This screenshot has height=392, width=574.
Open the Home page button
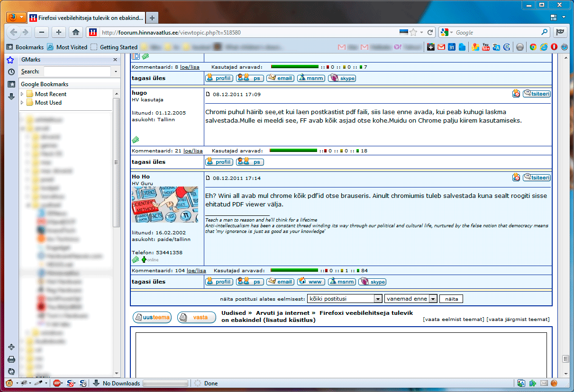tap(75, 32)
